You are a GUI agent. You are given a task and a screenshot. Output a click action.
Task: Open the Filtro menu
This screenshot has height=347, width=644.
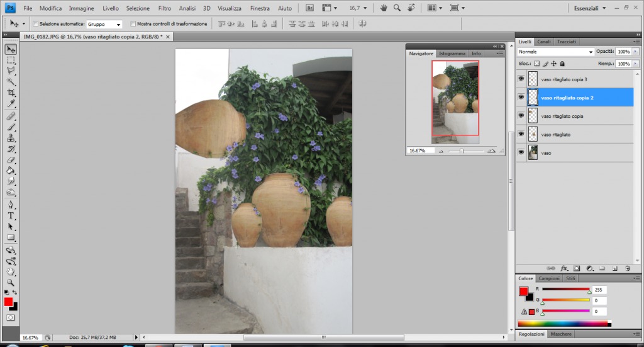(x=164, y=9)
